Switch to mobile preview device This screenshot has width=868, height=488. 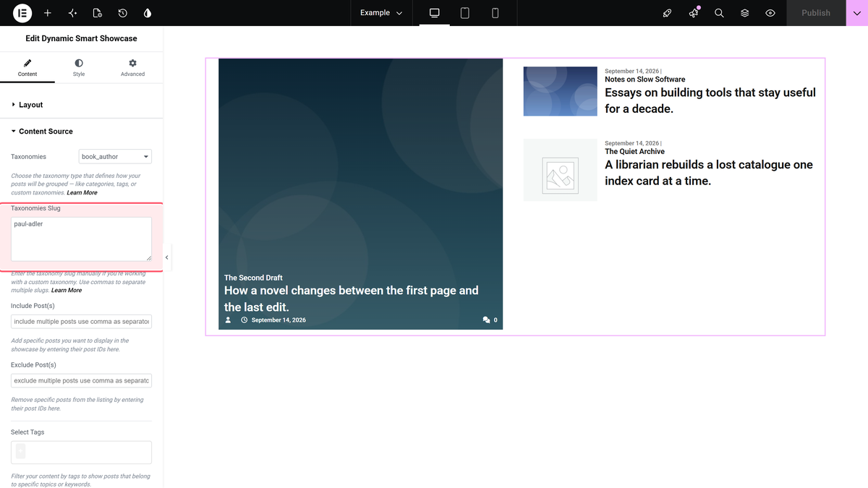coord(495,13)
